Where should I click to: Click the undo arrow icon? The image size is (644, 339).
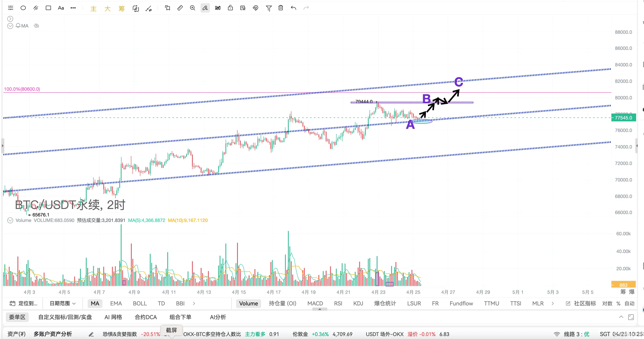pyautogui.click(x=293, y=8)
